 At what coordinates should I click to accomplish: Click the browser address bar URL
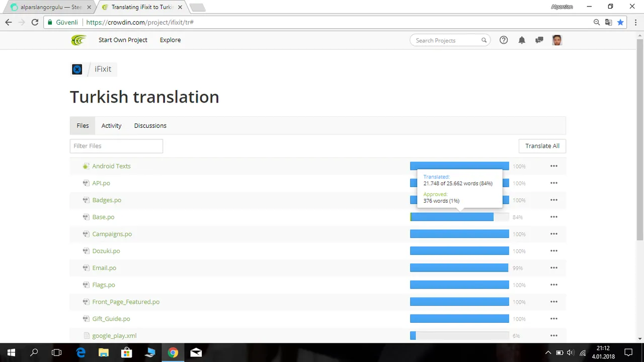[140, 22]
